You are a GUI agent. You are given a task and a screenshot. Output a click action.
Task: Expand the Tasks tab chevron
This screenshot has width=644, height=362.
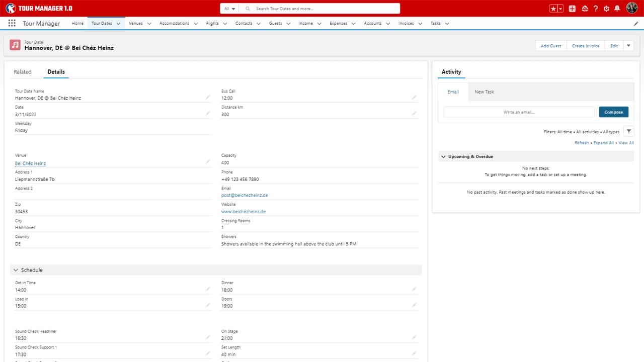447,24
